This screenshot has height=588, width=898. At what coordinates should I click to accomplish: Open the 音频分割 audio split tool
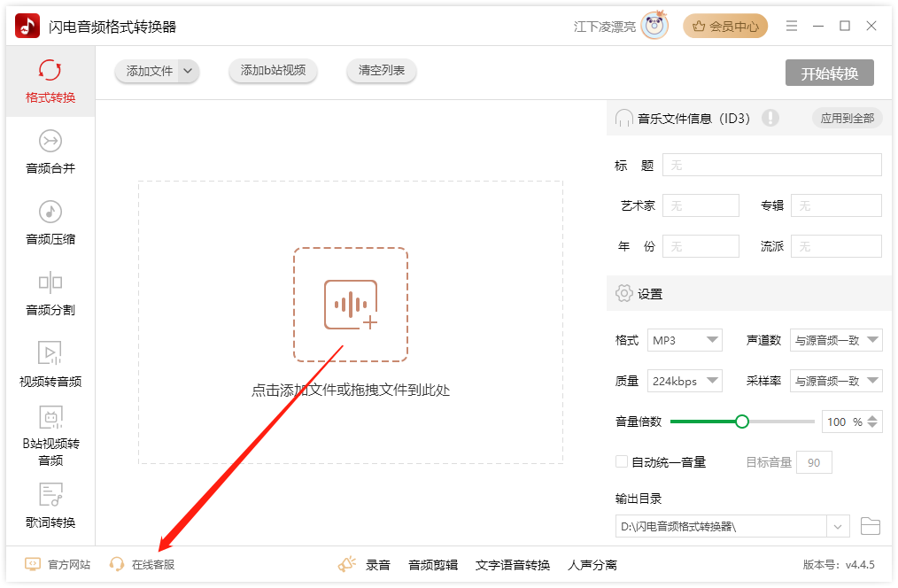[50, 294]
